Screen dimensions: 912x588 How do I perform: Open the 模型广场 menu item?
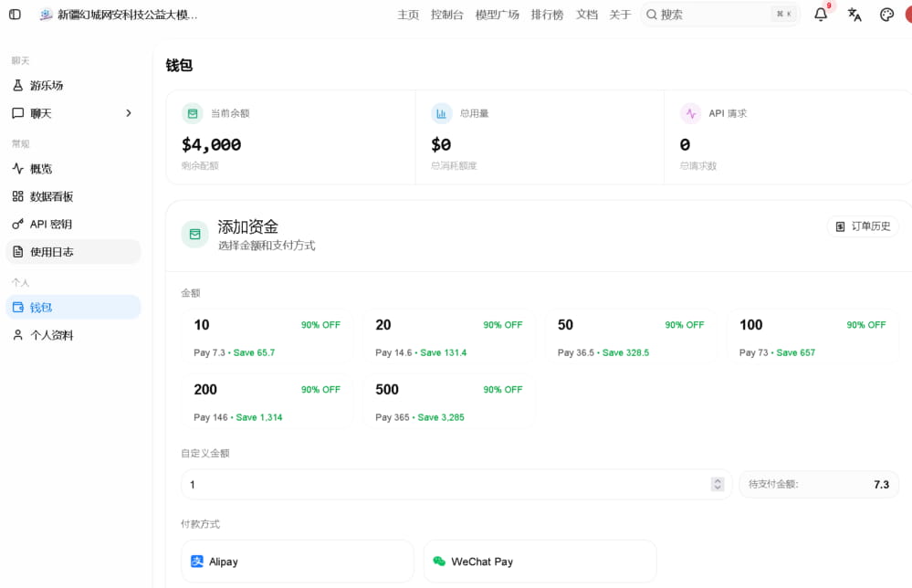click(x=497, y=15)
